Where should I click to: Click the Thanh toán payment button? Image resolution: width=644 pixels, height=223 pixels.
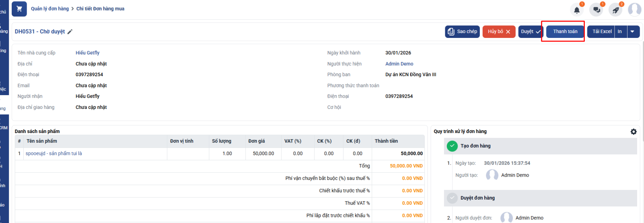[565, 31]
